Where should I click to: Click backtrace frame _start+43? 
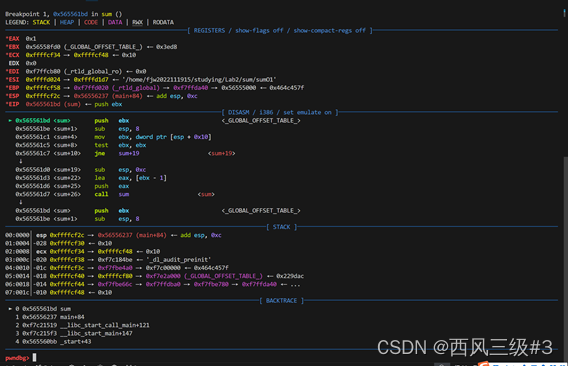53,342
